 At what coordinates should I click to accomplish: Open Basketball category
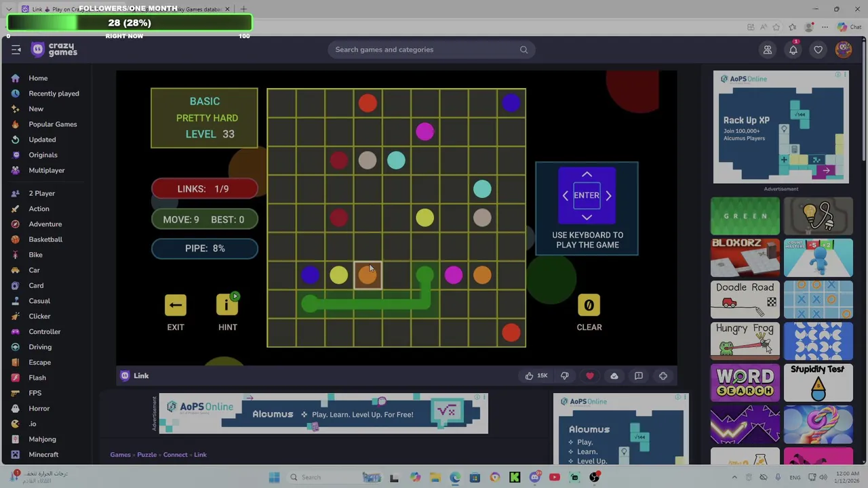coord(45,239)
